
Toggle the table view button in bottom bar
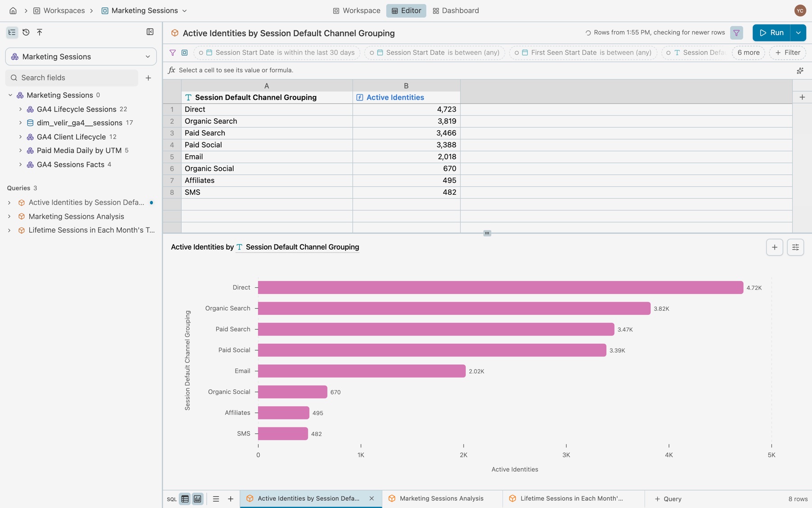(x=185, y=499)
